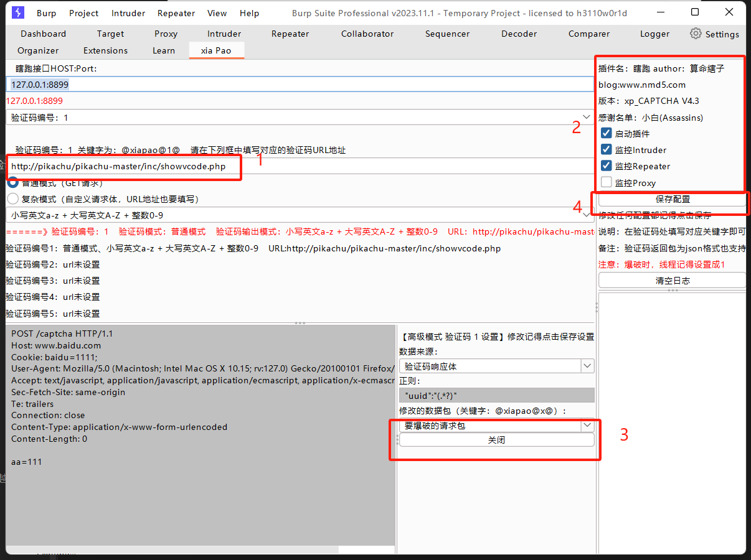This screenshot has height=560, width=751.
Task: Open the 小写英文a-z output mode dropdown
Action: tap(300, 215)
